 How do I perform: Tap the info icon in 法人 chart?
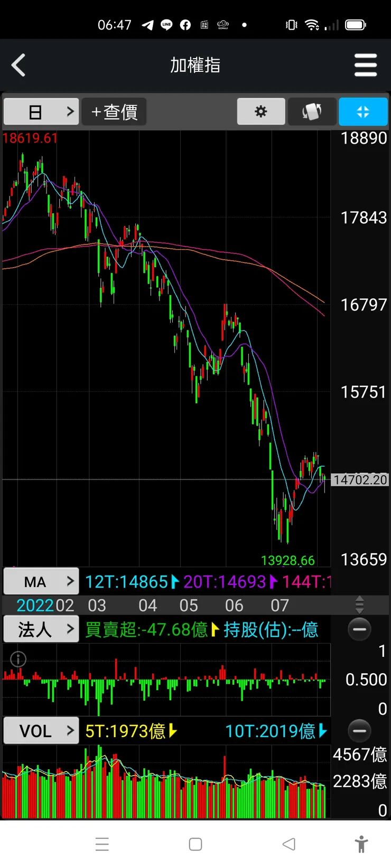[x=18, y=659]
